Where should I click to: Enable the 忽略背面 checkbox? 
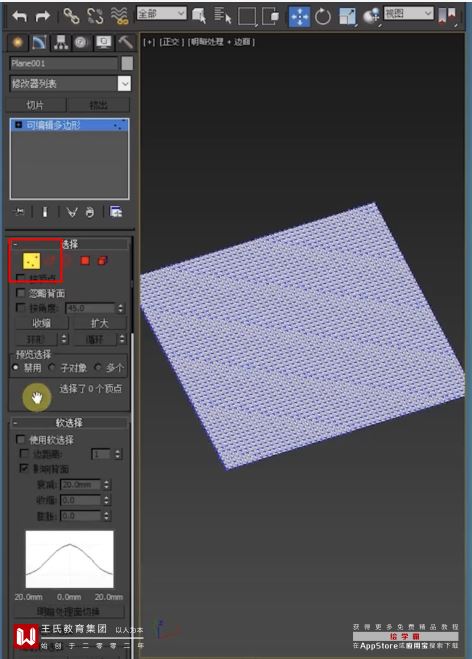point(20,293)
